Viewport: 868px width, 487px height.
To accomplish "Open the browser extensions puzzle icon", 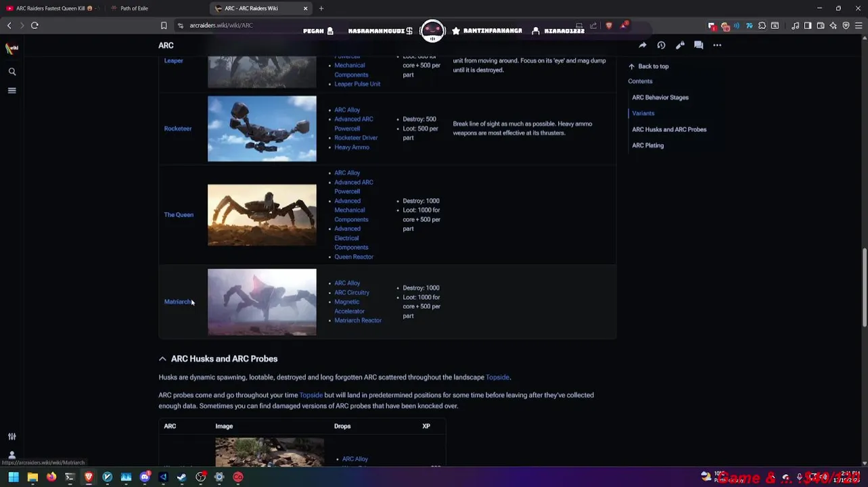I will [x=762, y=26].
